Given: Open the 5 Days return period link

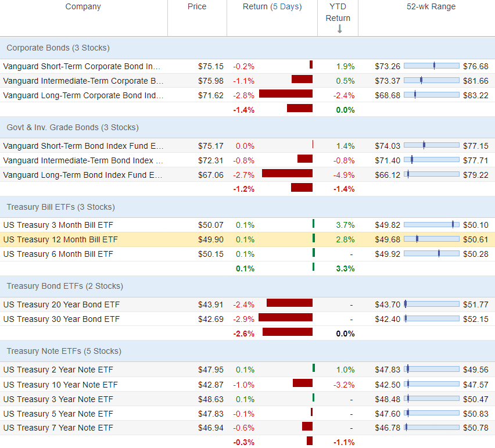Looking at the screenshot, I should tap(287, 6).
